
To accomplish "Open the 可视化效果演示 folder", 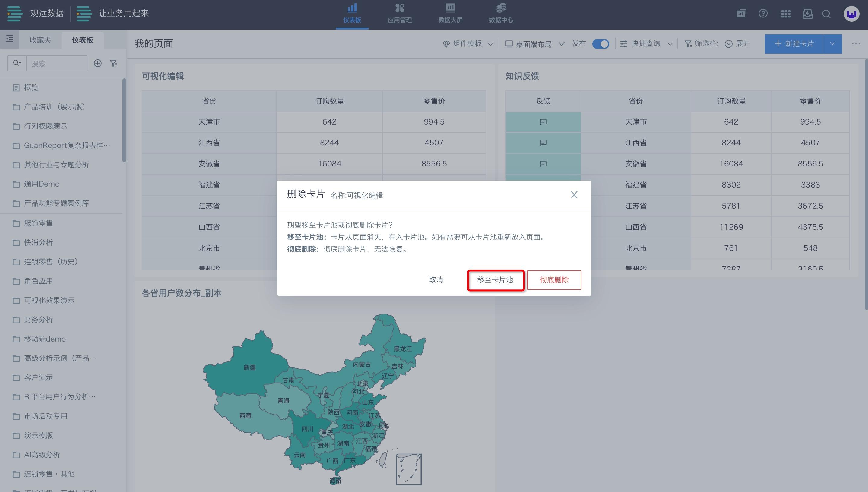I will 61,300.
